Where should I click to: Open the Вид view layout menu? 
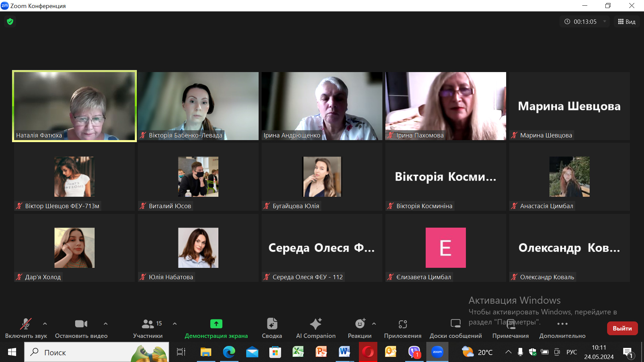pyautogui.click(x=627, y=21)
